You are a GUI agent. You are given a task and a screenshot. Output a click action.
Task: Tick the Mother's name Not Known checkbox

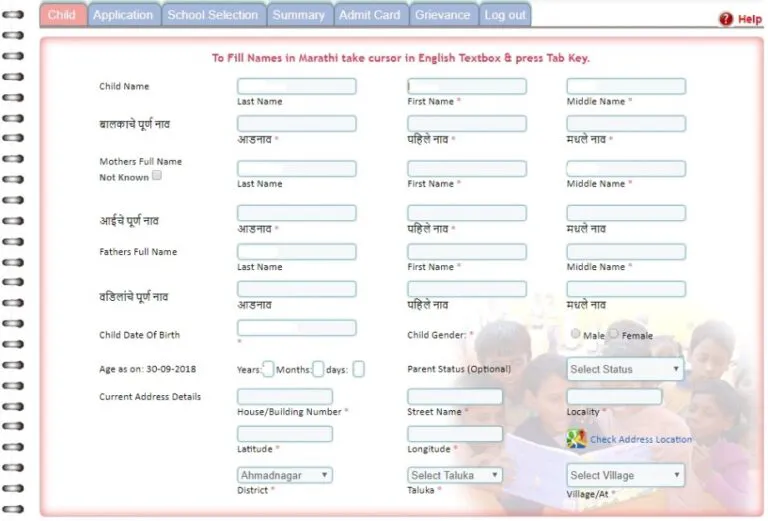[x=157, y=175]
